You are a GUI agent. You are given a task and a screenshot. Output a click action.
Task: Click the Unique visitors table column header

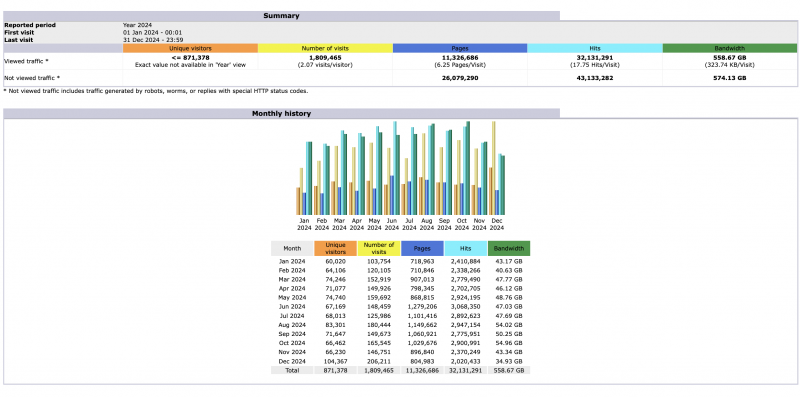coord(336,249)
